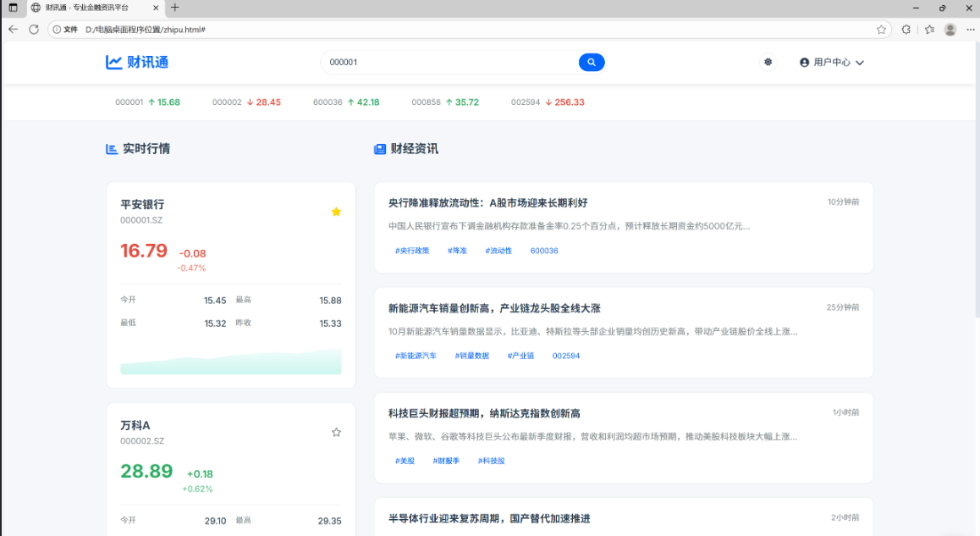Viewport: 980px width, 536px height.
Task: Click the browser back arrow
Action: [13, 29]
